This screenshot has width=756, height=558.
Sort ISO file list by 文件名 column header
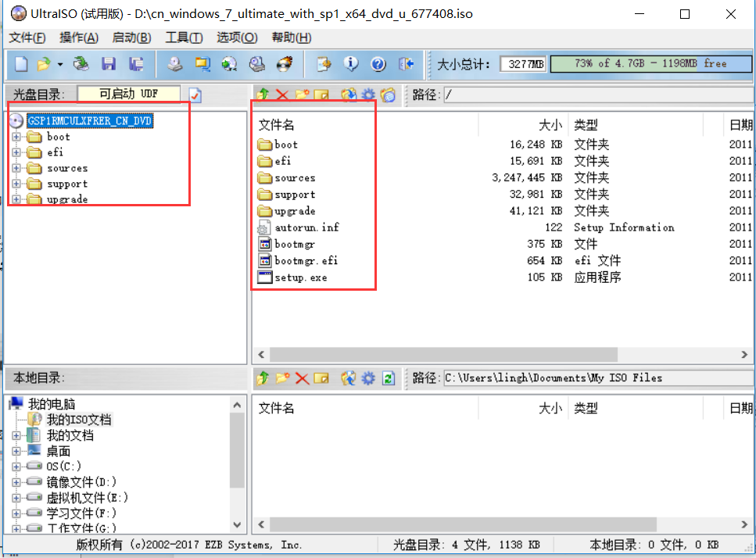(x=365, y=125)
